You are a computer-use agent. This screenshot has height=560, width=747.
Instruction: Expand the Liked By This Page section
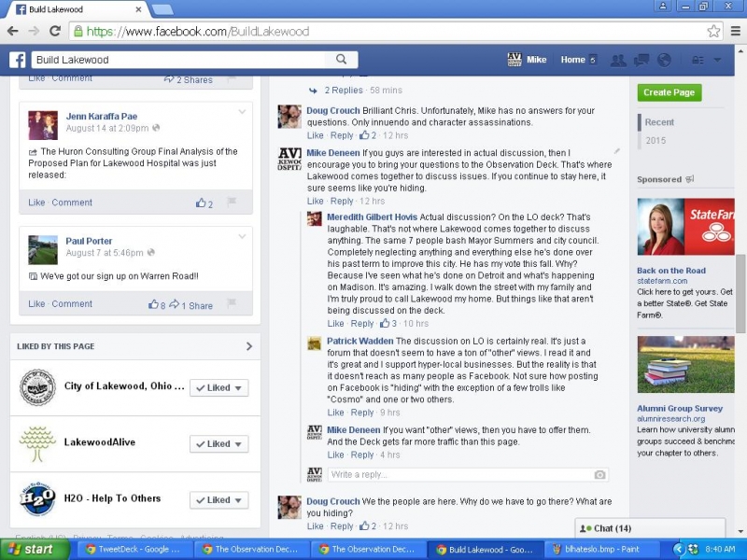tap(248, 346)
